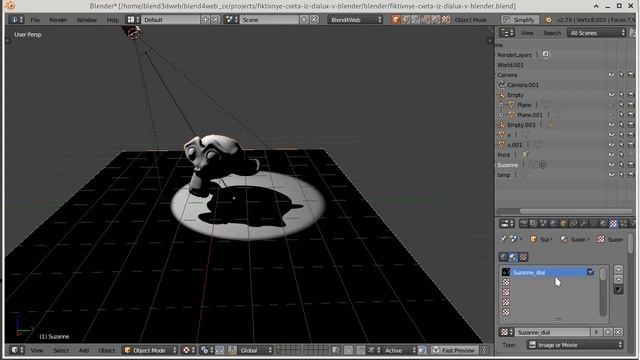Viewport: 640px width, 360px height.
Task: Select Suzanne in the outliner
Action: [x=507, y=165]
